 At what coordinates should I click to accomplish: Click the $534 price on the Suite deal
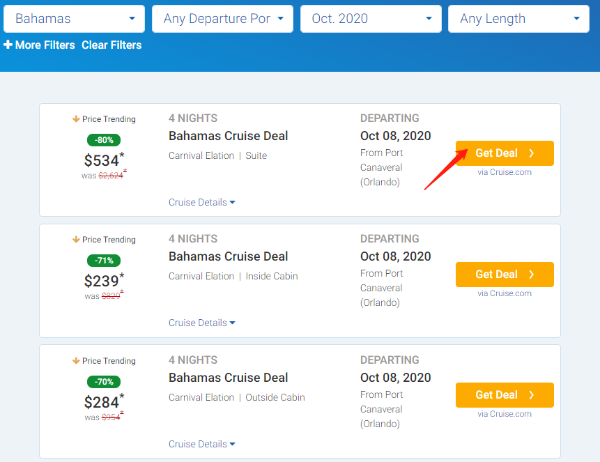click(102, 159)
